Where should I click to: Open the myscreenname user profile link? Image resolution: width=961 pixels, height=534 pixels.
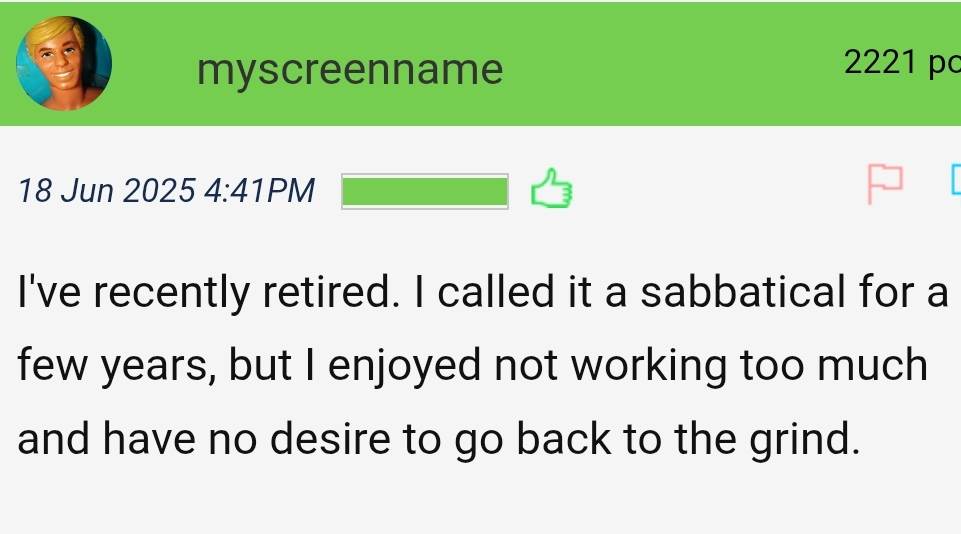point(350,69)
